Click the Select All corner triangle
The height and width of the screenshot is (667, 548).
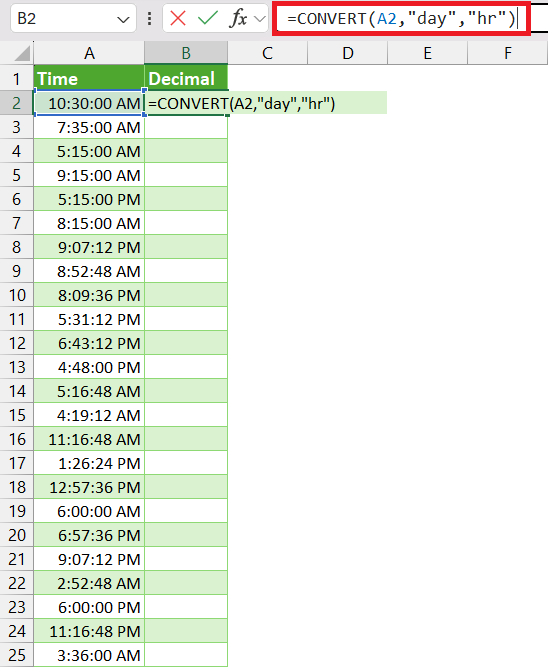[21, 53]
